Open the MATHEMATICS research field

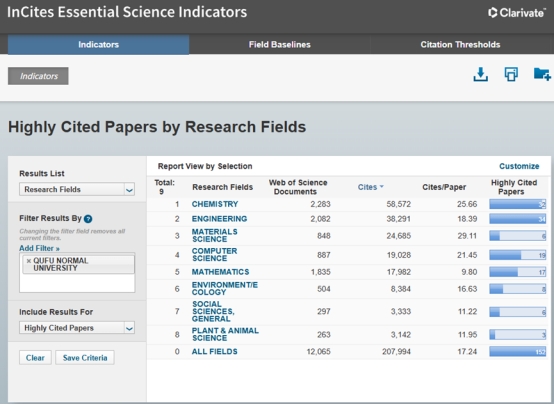tap(220, 272)
